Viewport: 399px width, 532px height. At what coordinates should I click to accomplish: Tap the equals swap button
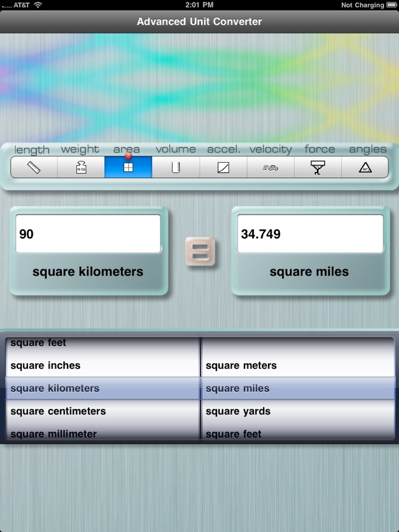200,251
